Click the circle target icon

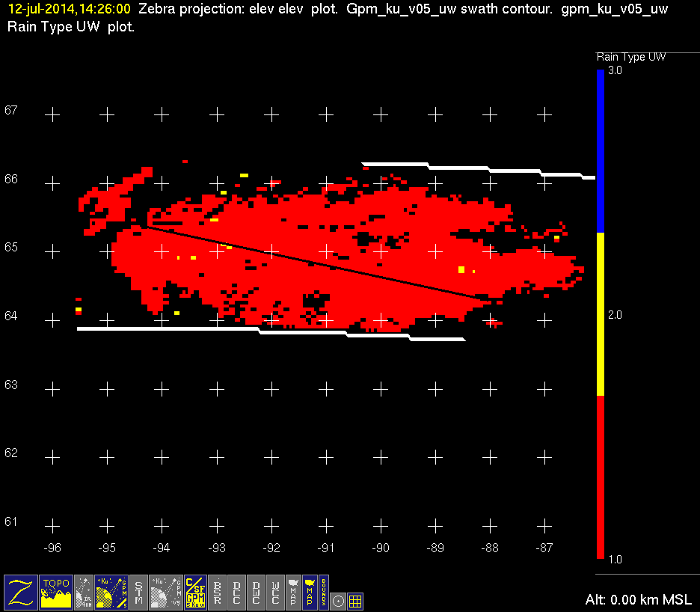pos(339,600)
